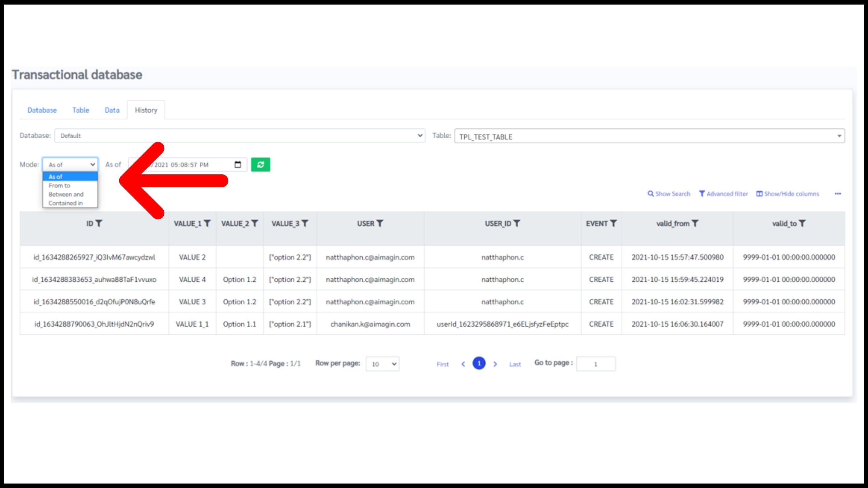Click the VALUE 2 cell

point(192,257)
